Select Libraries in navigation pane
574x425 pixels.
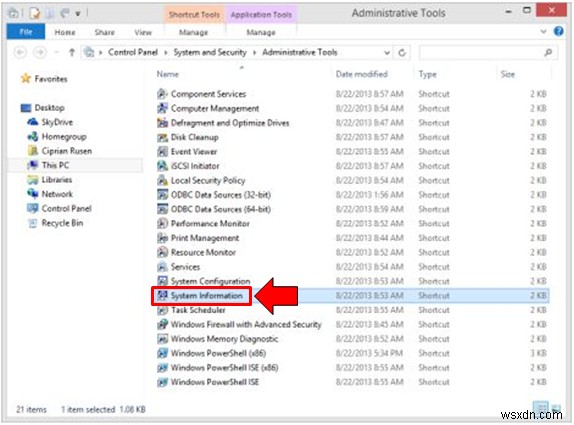click(x=57, y=180)
